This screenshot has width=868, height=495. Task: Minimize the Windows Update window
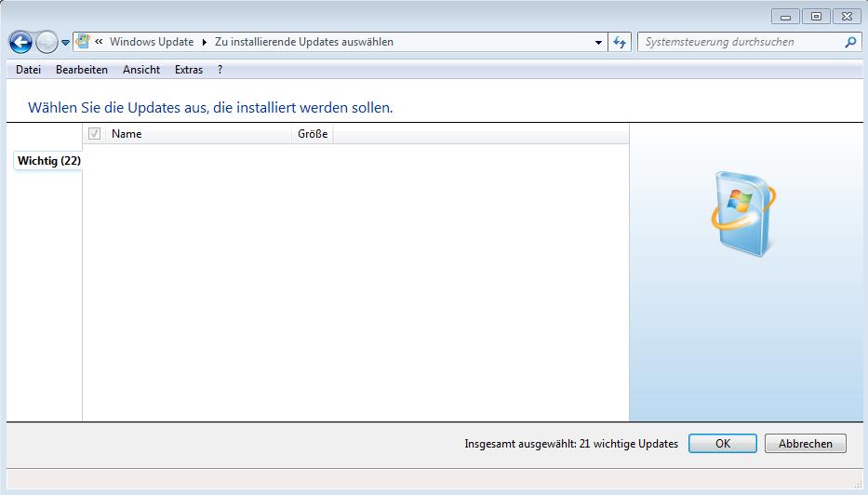point(785,17)
